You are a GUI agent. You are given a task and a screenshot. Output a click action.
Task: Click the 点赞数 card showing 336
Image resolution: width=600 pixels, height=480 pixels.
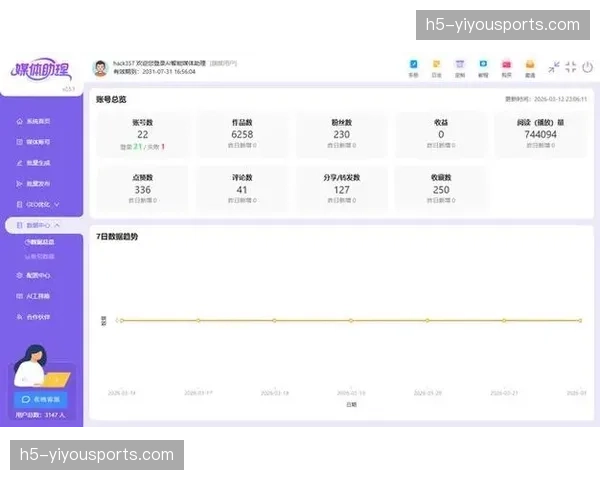(x=143, y=189)
